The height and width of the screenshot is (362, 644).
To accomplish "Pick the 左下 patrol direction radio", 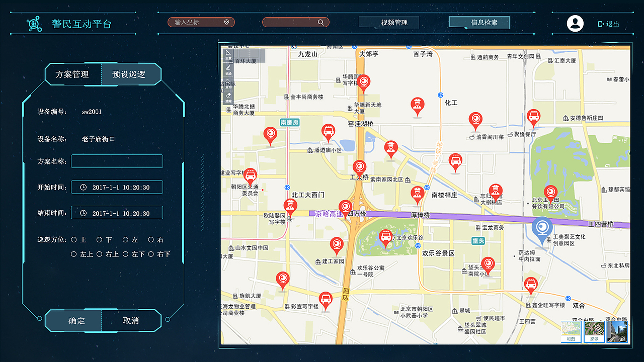I will click(125, 254).
